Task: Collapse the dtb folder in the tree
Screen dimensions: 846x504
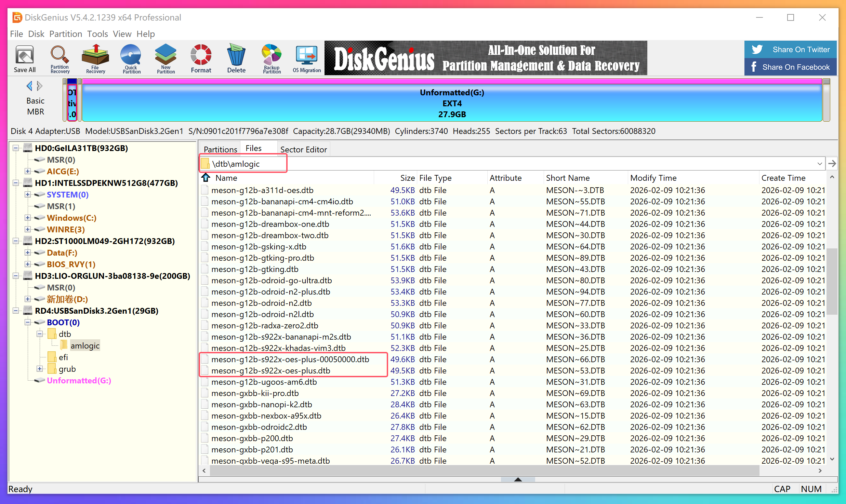Action: [x=40, y=334]
